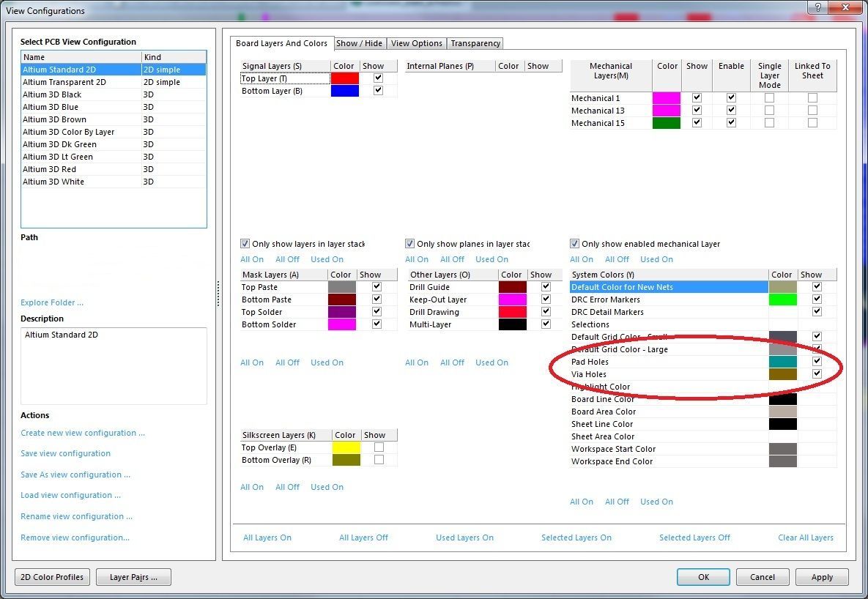Image resolution: width=868 pixels, height=599 pixels.
Task: Click Create new view configuration link
Action: point(83,433)
